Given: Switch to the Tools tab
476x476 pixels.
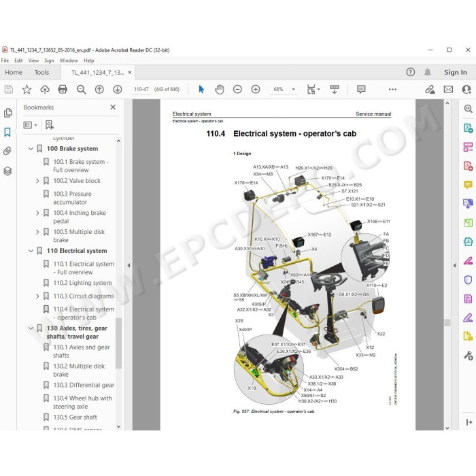Looking at the screenshot, I should (41, 72).
